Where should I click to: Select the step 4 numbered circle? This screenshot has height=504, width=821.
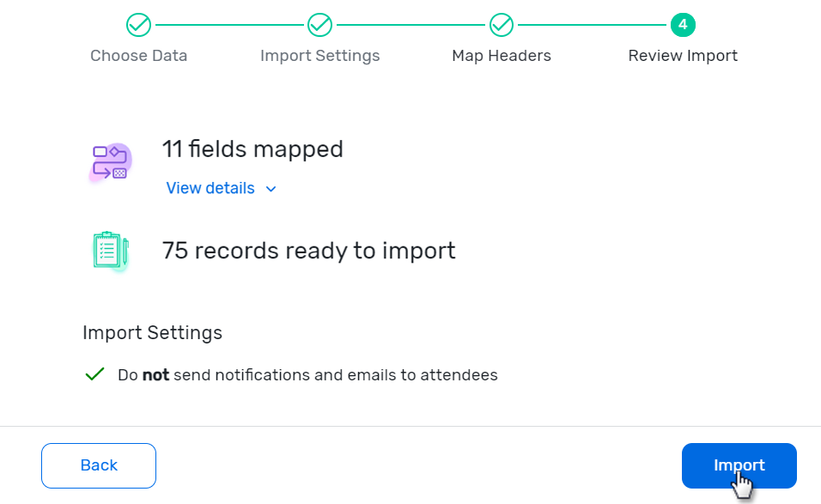[x=683, y=25]
